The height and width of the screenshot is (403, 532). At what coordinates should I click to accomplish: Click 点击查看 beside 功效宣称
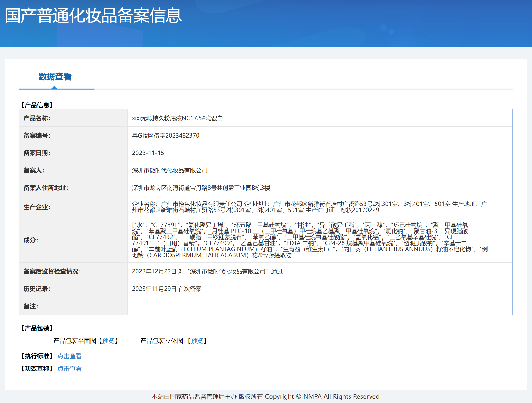[x=70, y=368]
